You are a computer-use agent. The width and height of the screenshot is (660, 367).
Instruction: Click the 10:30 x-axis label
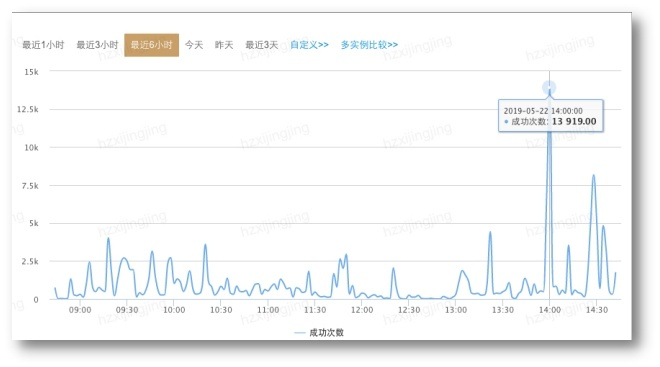coord(221,310)
